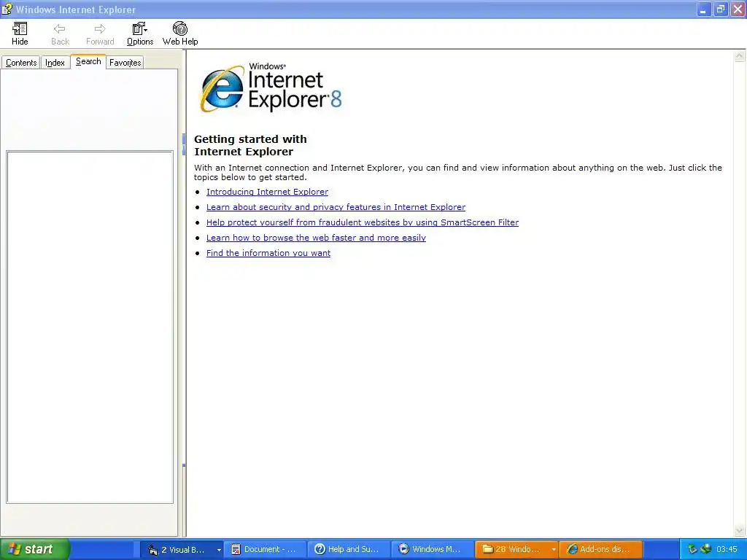747x560 pixels.
Task: Open browse the web faster link
Action: [316, 237]
